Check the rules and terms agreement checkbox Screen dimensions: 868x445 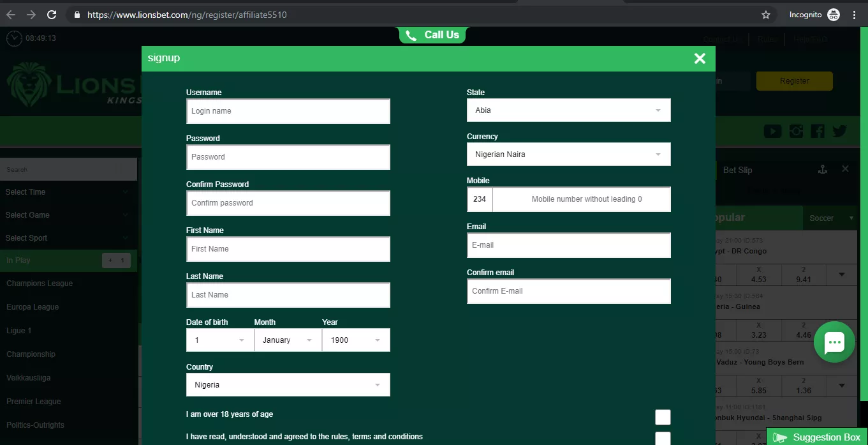(663, 439)
